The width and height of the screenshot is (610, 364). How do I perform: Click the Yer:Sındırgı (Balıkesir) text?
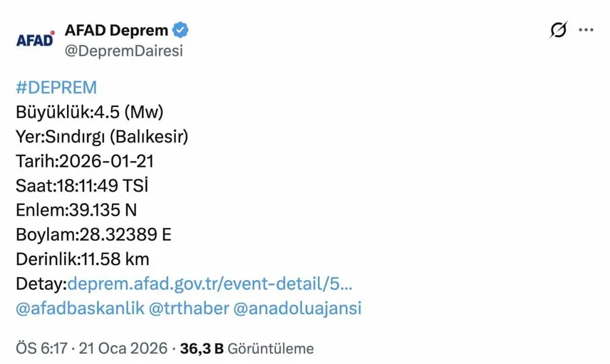pos(102,136)
